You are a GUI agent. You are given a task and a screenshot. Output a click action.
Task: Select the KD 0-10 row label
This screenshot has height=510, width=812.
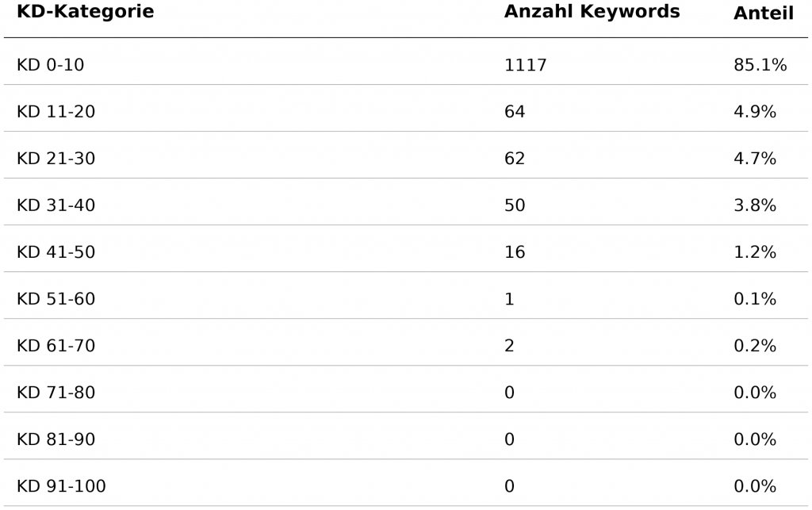(50, 65)
